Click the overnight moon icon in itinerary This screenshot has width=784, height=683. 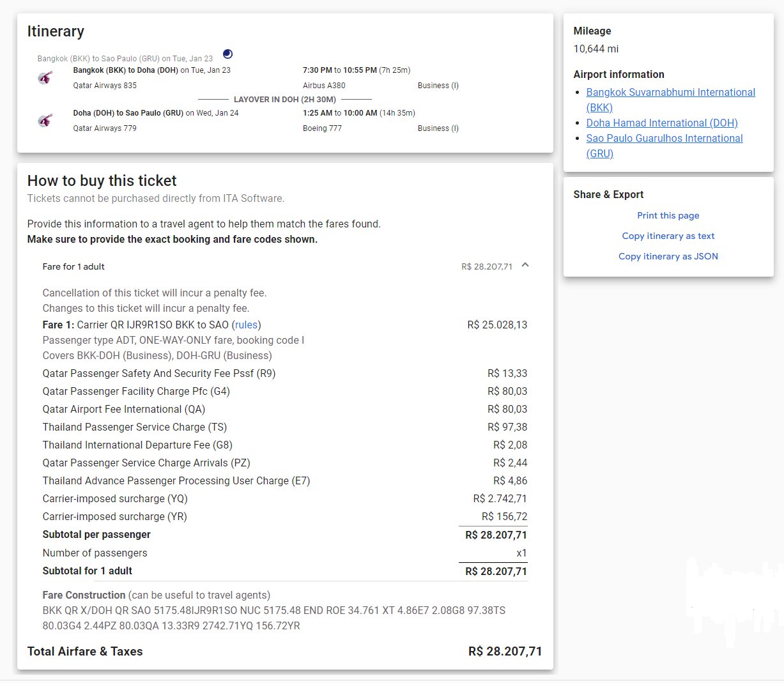click(x=228, y=54)
